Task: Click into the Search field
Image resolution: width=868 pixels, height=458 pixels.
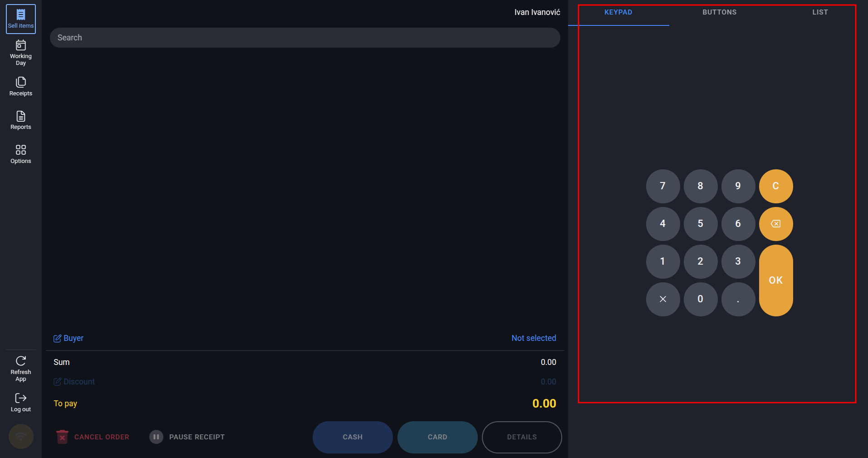Action: coord(304,38)
